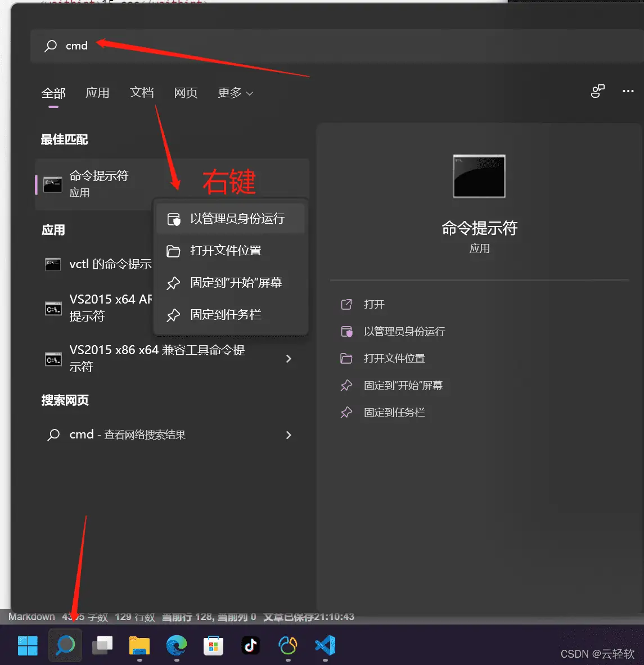Click folder icon in context menu
This screenshot has height=665, width=644.
pos(173,251)
